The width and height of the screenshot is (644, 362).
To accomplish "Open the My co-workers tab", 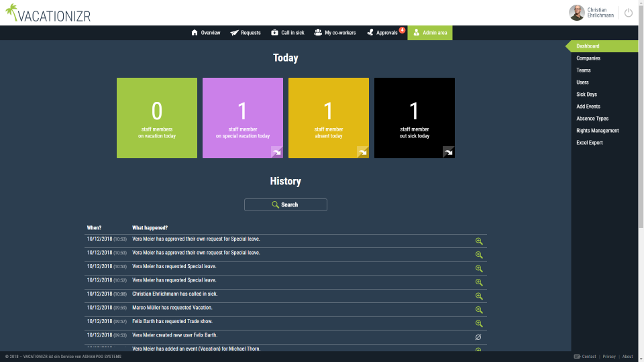I will pyautogui.click(x=335, y=33).
